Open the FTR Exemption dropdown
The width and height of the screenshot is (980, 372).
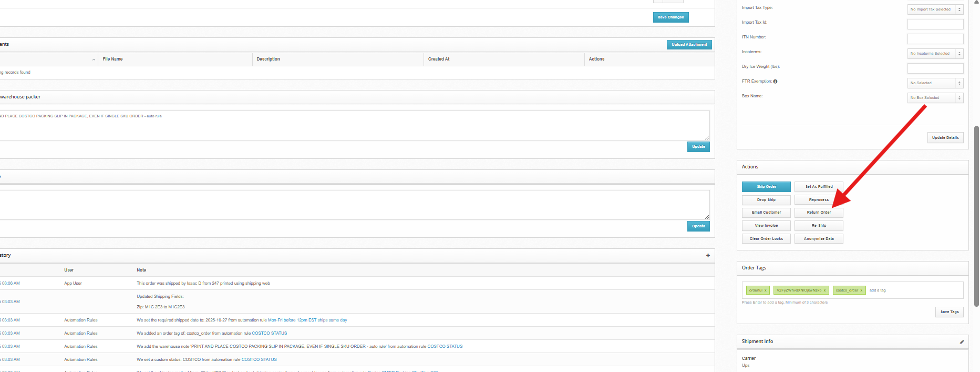(935, 83)
